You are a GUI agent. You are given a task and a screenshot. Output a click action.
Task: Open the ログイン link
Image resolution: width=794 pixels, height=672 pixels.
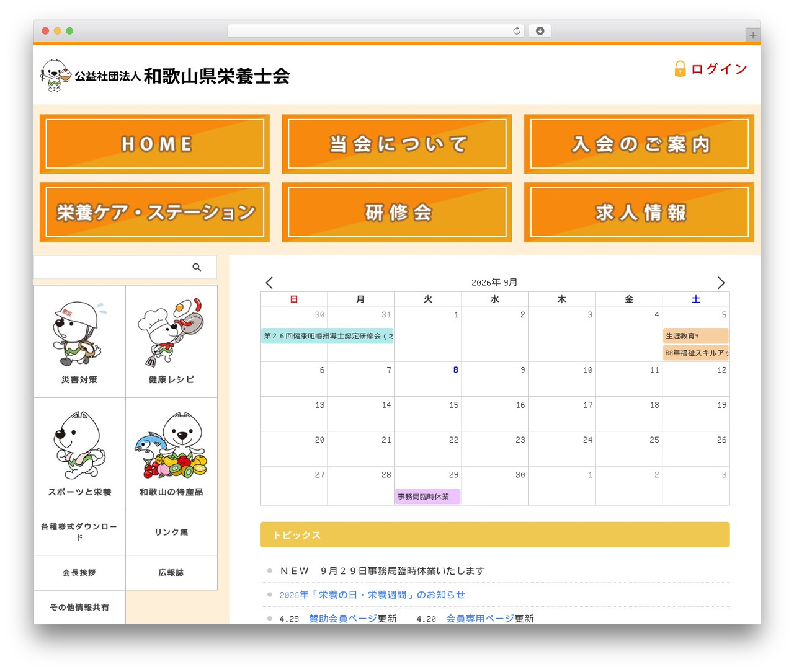[x=719, y=69]
